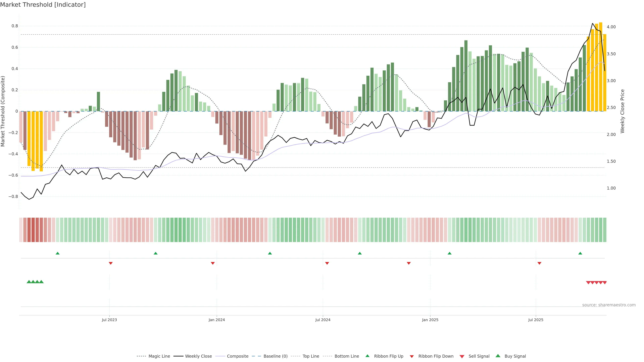Click the first green Ribbon Flip Up marker
644x362 pixels.
tap(58, 253)
